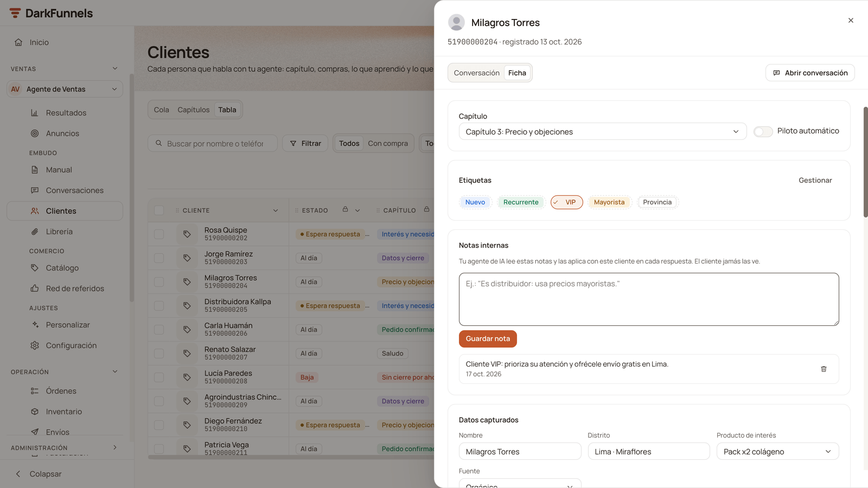This screenshot has height=488, width=868.
Task: Click the Filtrar button
Action: pos(305,144)
